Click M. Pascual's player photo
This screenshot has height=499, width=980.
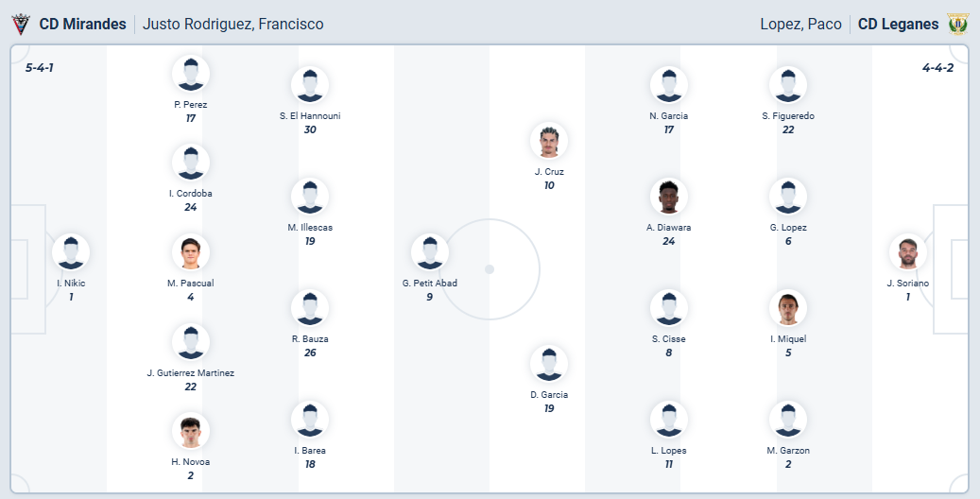191,252
